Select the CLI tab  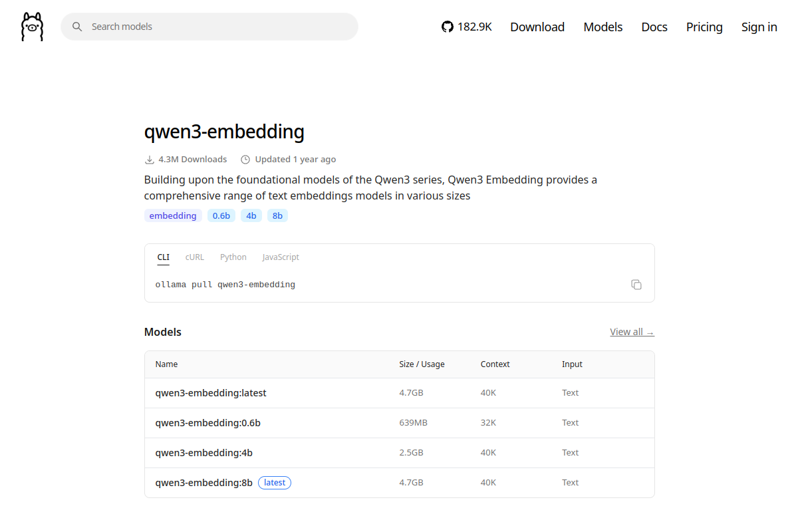163,257
